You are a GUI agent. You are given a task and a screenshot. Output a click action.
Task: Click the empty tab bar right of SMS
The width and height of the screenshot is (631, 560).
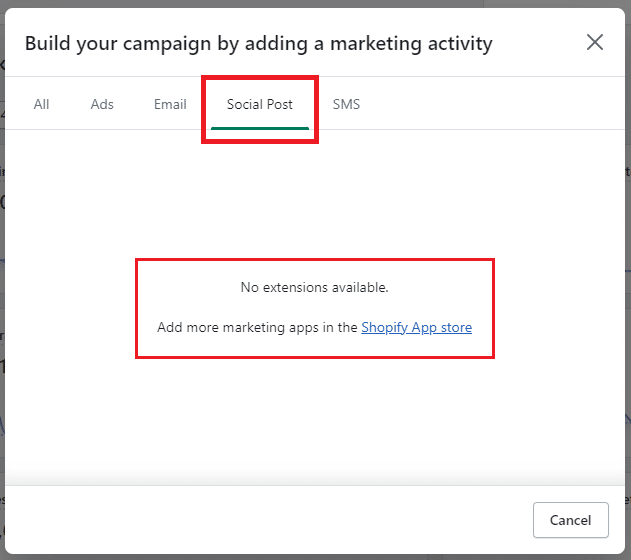490,104
